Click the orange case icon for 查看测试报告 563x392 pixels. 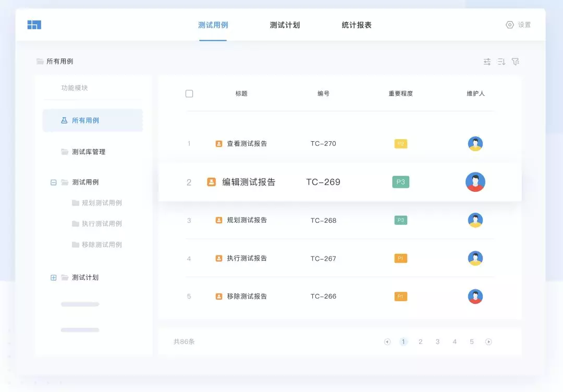pyautogui.click(x=218, y=143)
